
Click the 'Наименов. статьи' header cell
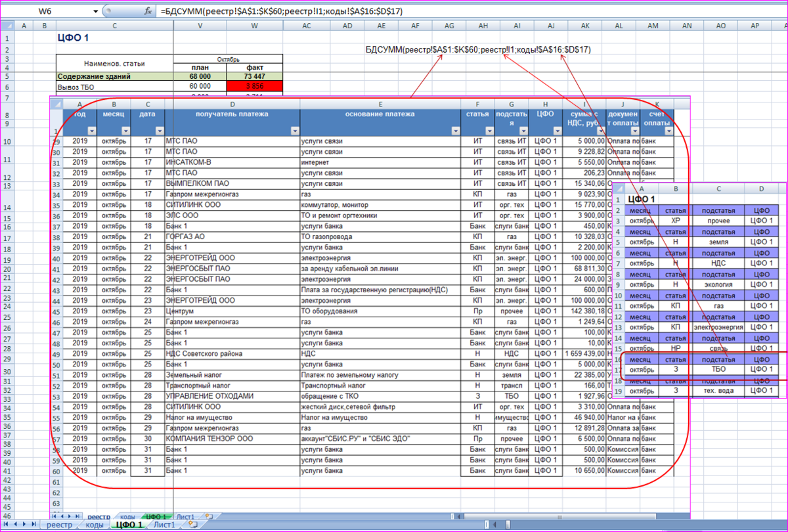(114, 63)
